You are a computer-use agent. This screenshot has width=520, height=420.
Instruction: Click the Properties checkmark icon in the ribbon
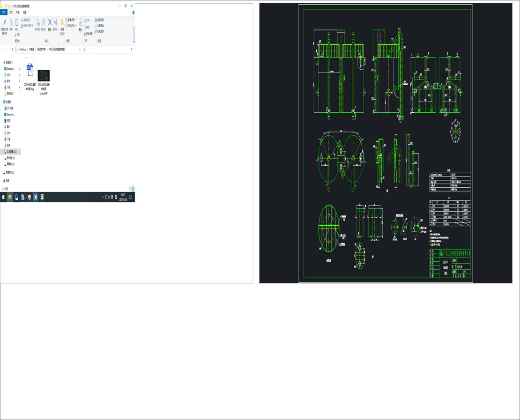(x=80, y=22)
